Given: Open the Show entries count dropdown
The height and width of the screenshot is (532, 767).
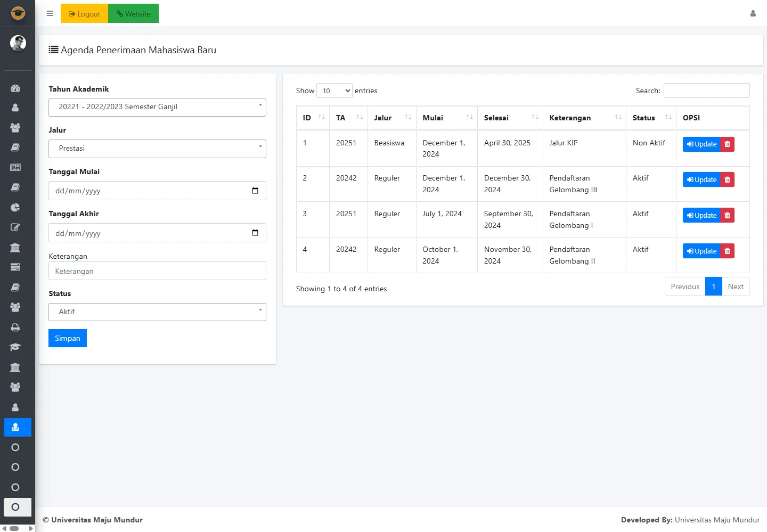Looking at the screenshot, I should click(x=334, y=91).
